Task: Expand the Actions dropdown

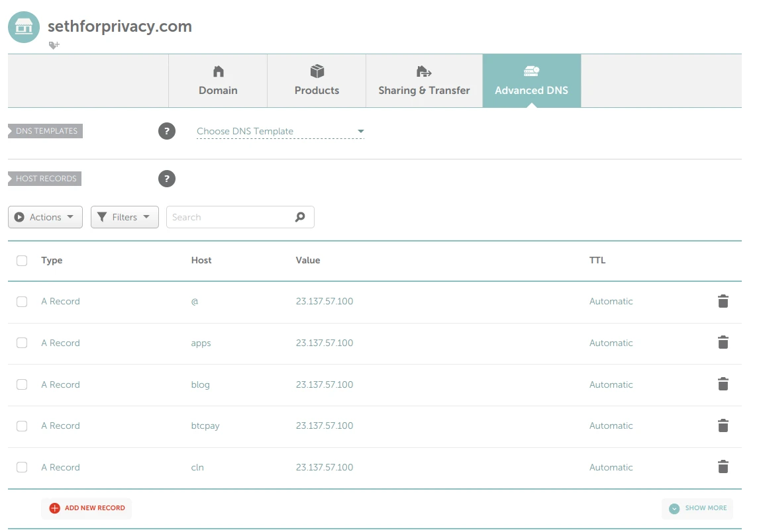Action: coord(44,216)
